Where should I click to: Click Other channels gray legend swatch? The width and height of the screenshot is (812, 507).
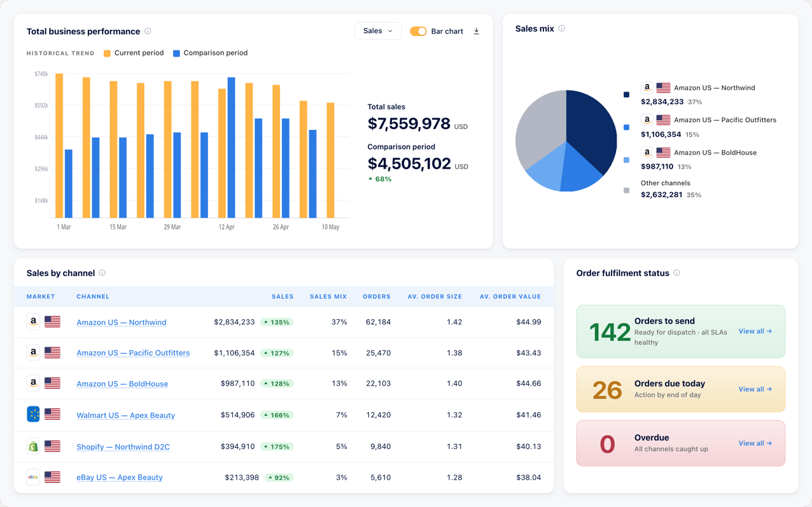[x=626, y=190]
